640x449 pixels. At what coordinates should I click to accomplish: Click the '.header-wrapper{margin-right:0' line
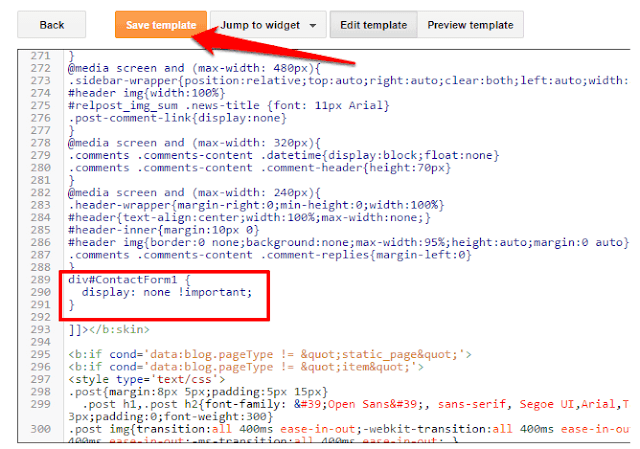tap(256, 205)
